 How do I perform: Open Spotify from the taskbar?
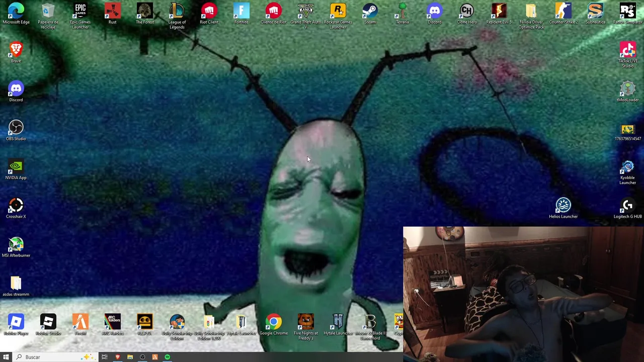[168, 357]
